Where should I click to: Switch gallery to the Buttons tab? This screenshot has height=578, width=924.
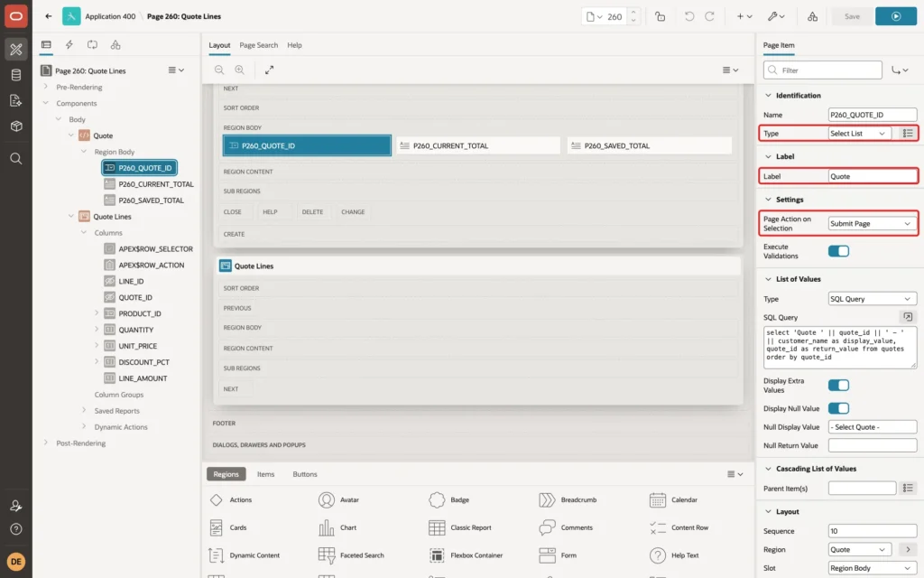tap(305, 474)
